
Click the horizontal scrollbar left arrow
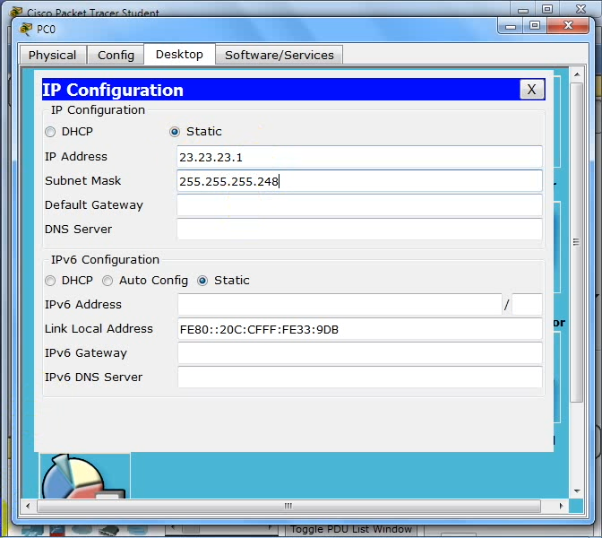pyautogui.click(x=28, y=506)
